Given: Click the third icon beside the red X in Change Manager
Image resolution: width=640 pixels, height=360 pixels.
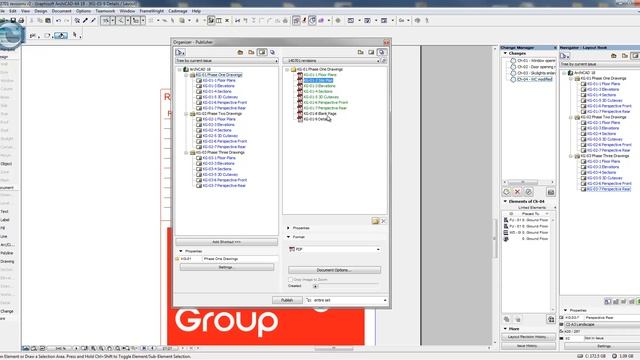Looking at the screenshot, I should 529,192.
